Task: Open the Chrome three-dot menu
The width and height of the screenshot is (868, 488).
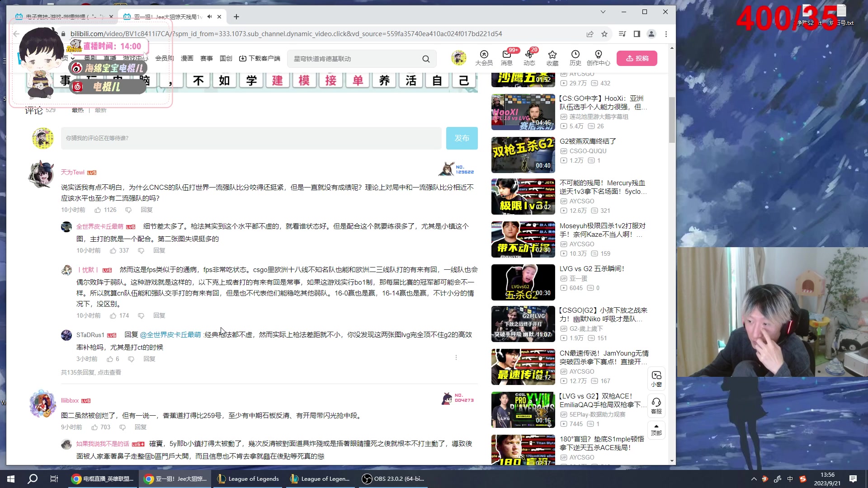Action: click(x=666, y=34)
